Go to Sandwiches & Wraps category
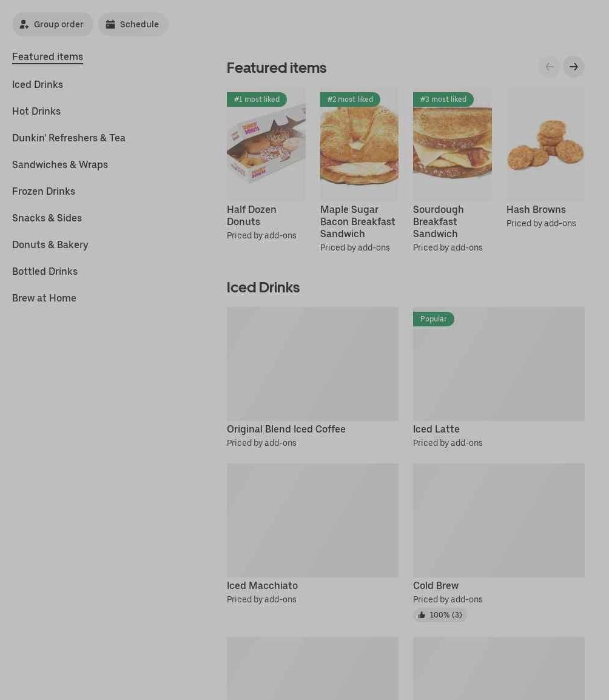609x700 pixels. 60,164
